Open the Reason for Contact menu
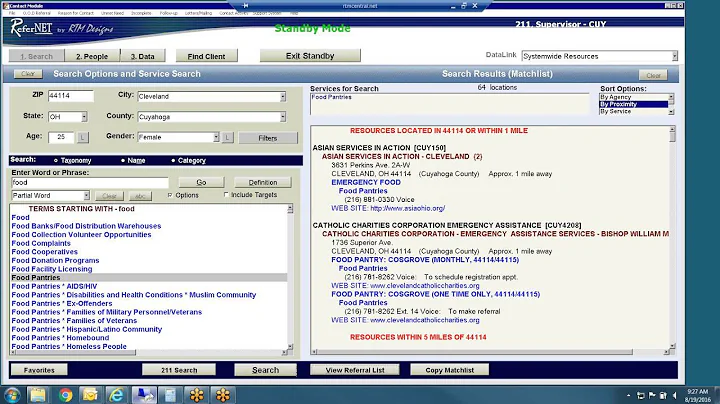 [76, 13]
